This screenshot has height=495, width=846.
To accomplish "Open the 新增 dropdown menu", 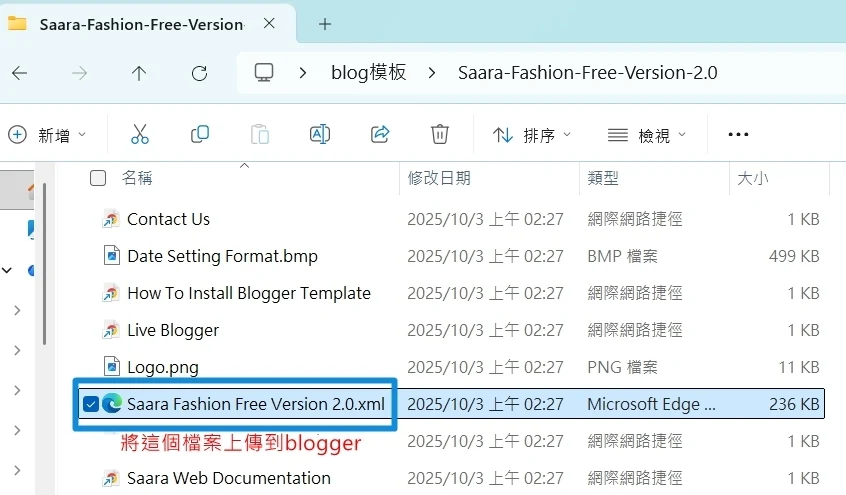I will 46,135.
